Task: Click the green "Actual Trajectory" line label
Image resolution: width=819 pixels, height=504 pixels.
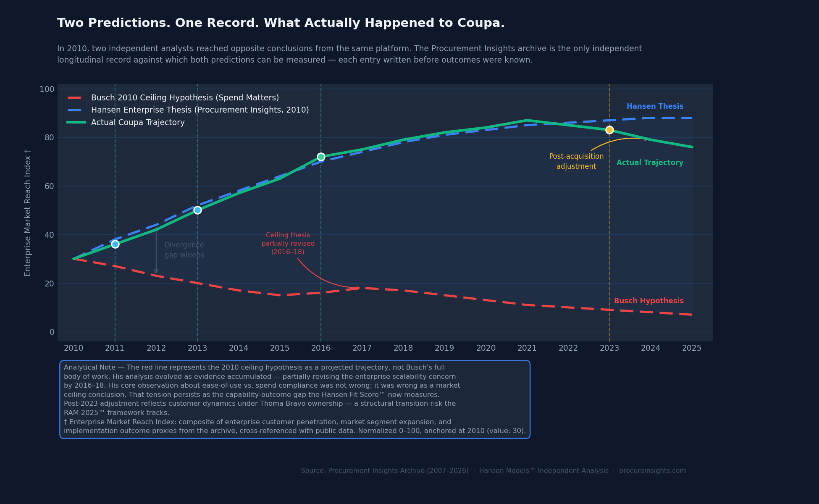Action: pyautogui.click(x=650, y=163)
